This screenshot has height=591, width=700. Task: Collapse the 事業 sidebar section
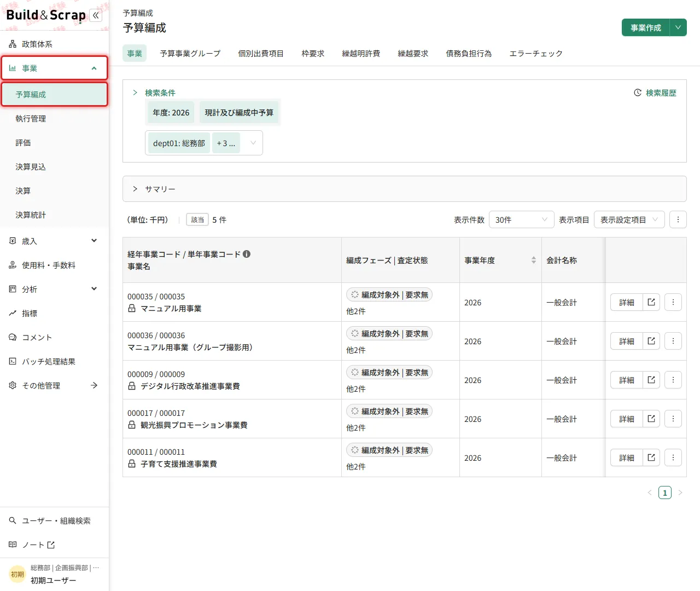point(55,68)
